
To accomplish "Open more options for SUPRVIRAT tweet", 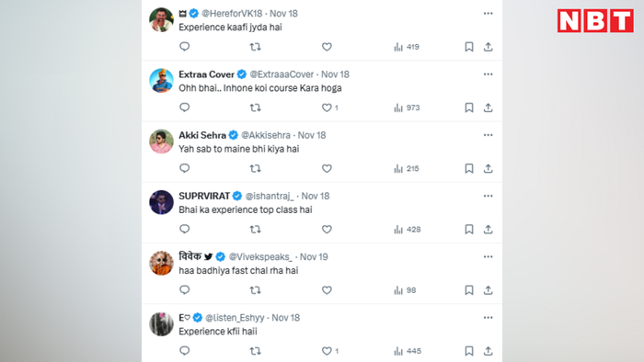I will click(x=488, y=196).
